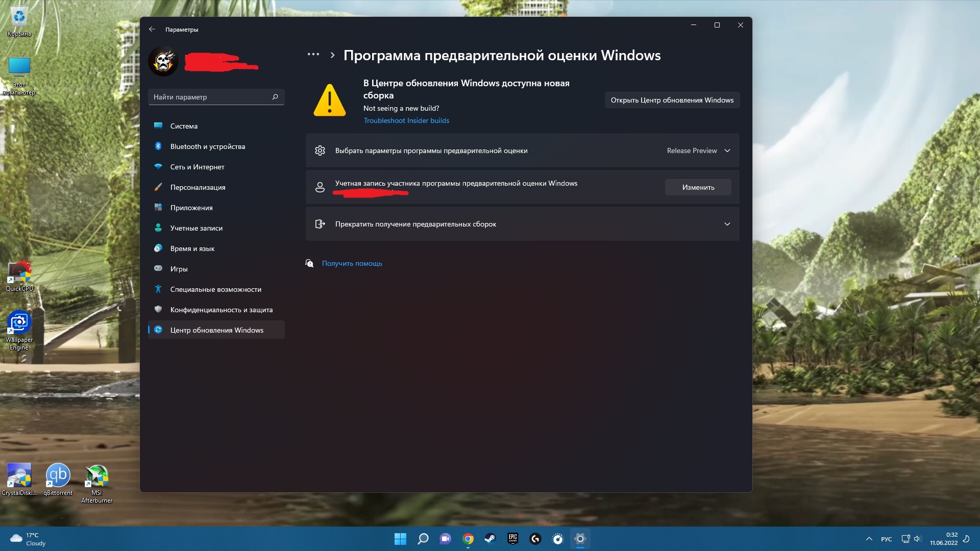This screenshot has width=980, height=551.
Task: Open Steam from taskbar
Action: click(490, 538)
